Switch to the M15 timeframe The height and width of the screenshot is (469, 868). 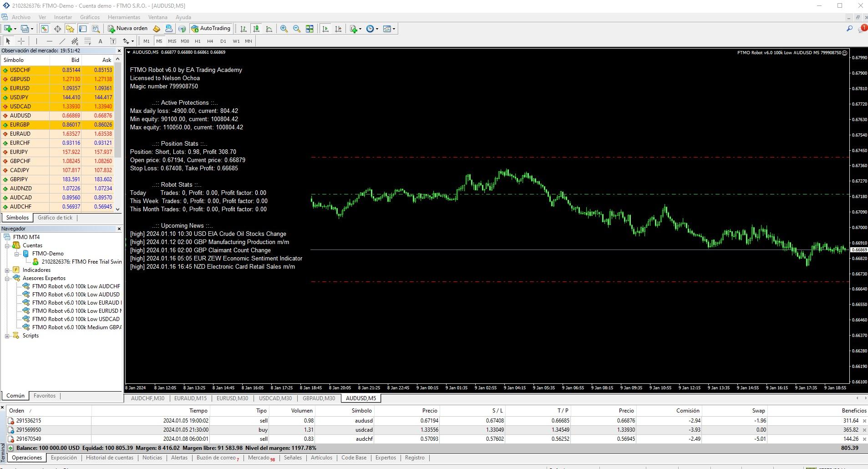[172, 41]
